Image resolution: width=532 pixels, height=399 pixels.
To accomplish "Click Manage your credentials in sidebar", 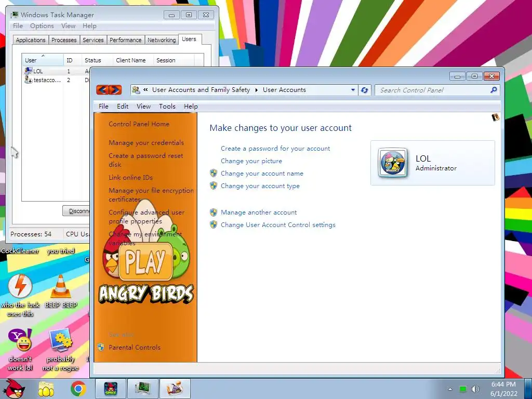I will pyautogui.click(x=146, y=143).
